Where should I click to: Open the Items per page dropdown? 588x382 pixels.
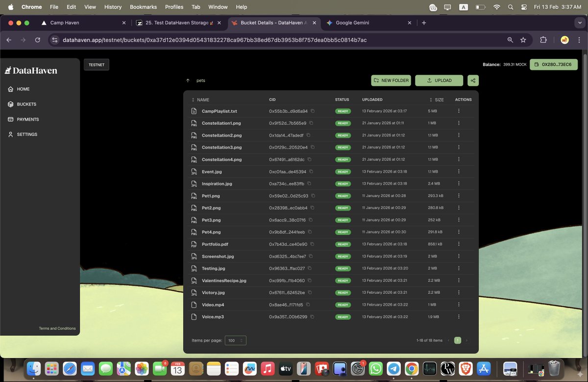coord(236,340)
